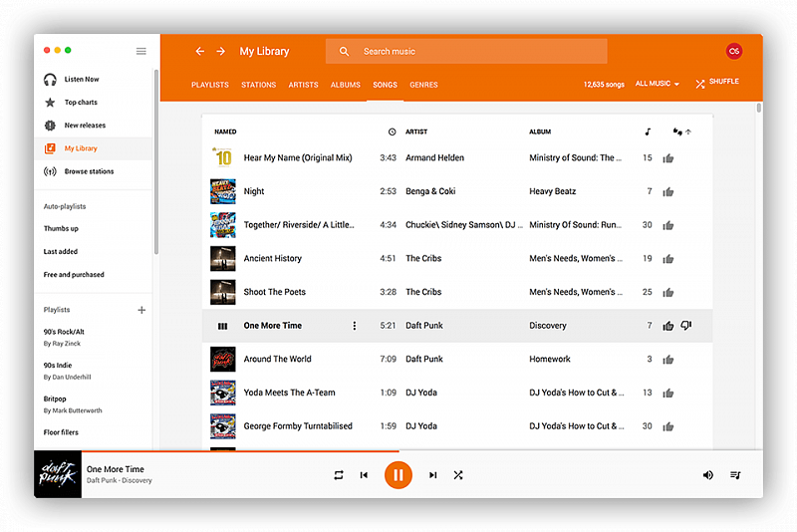797x532 pixels.
Task: Switch to the ALBUMS tab
Action: click(345, 85)
